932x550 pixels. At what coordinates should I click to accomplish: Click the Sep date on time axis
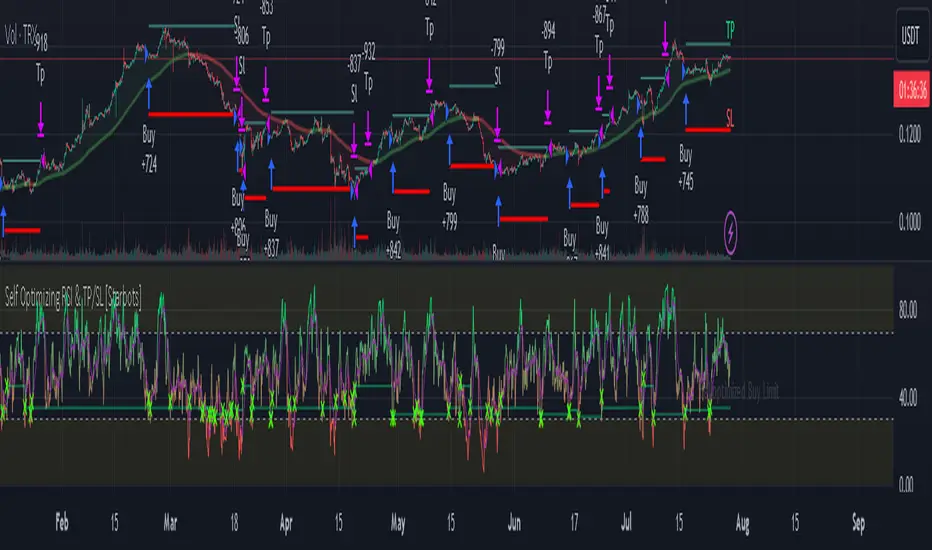pos(858,523)
